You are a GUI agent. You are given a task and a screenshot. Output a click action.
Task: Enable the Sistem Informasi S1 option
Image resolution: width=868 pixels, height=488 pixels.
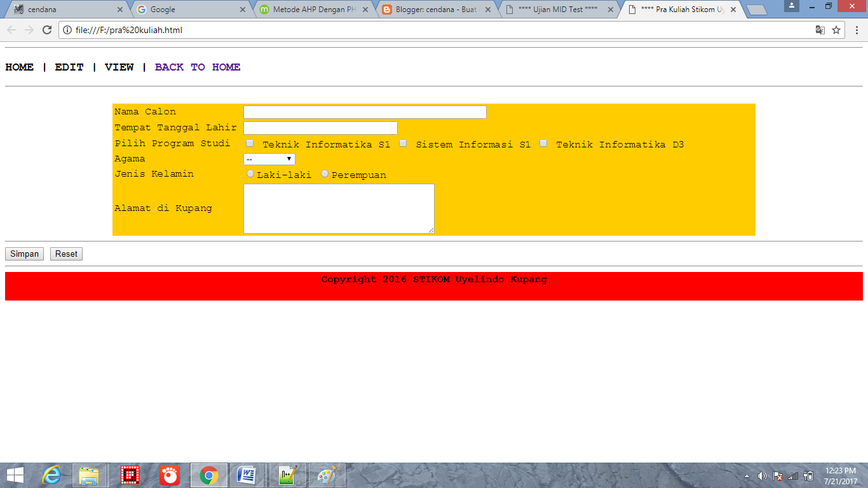403,143
